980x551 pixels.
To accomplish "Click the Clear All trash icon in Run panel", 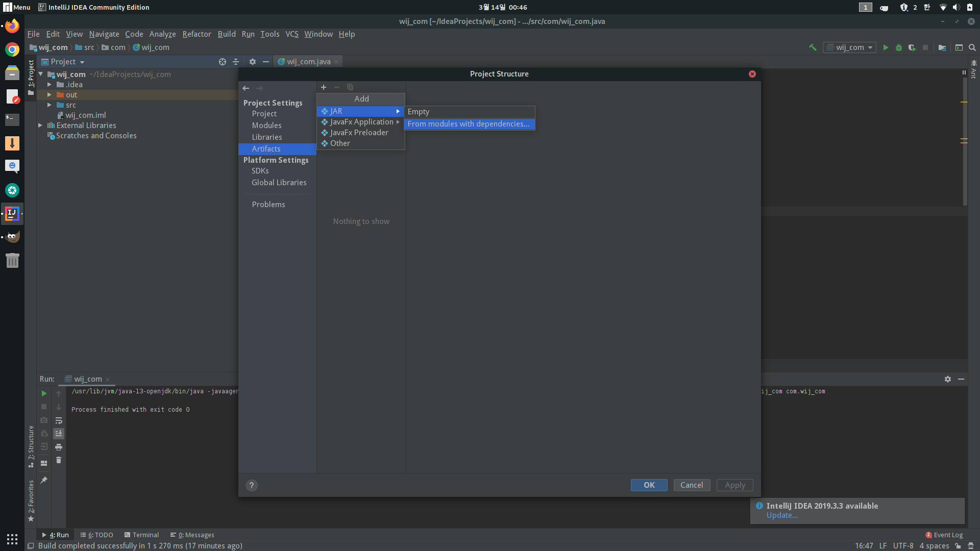I will pyautogui.click(x=59, y=460).
